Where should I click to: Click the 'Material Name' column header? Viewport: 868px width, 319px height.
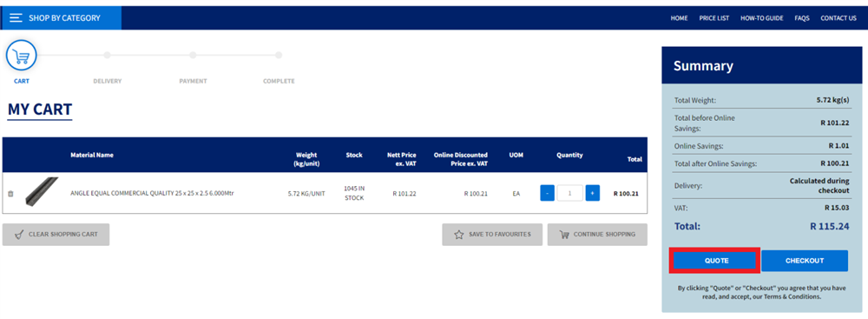click(92, 156)
